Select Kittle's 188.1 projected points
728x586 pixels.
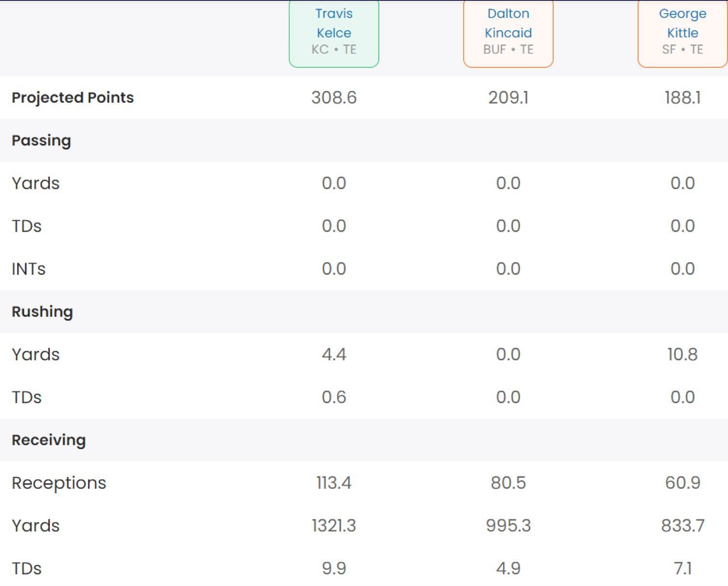coord(682,98)
